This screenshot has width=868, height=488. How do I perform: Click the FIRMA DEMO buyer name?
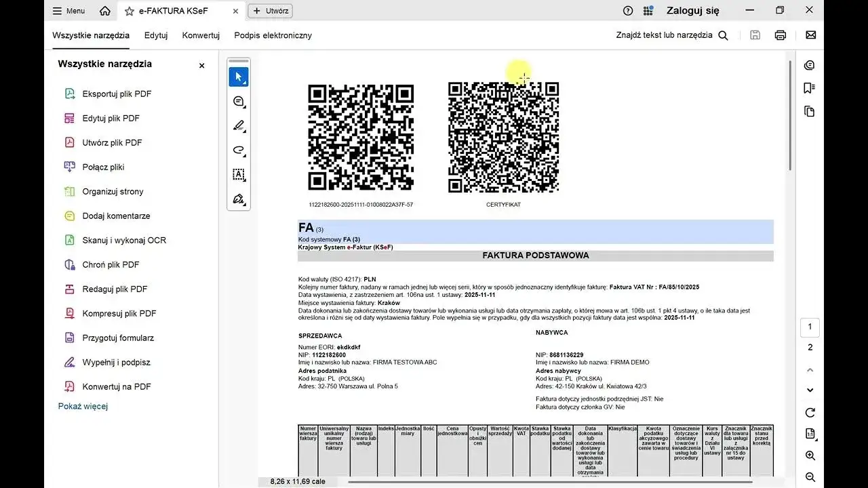630,363
